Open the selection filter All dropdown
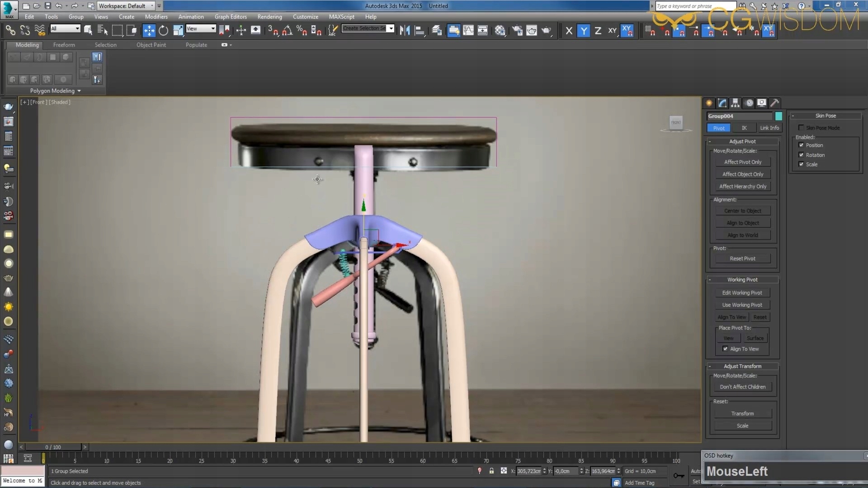The width and height of the screenshot is (868, 488). click(x=65, y=28)
